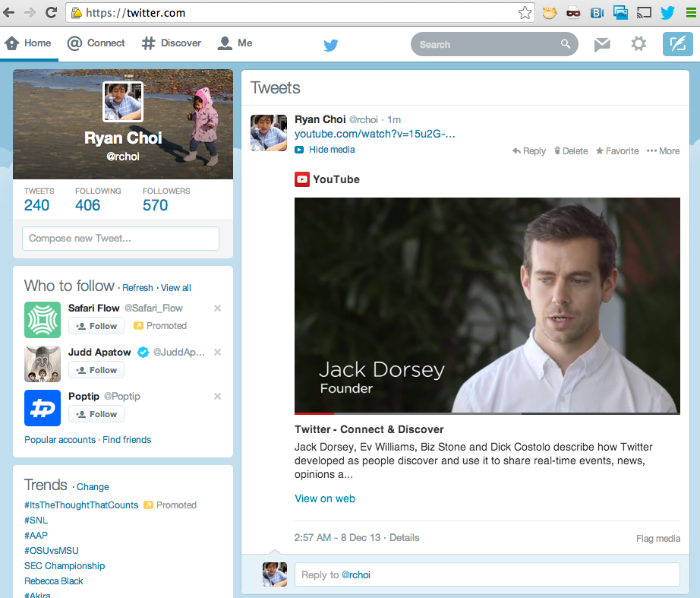700x598 pixels.
Task: Seek in the video progress bar
Action: (x=487, y=413)
